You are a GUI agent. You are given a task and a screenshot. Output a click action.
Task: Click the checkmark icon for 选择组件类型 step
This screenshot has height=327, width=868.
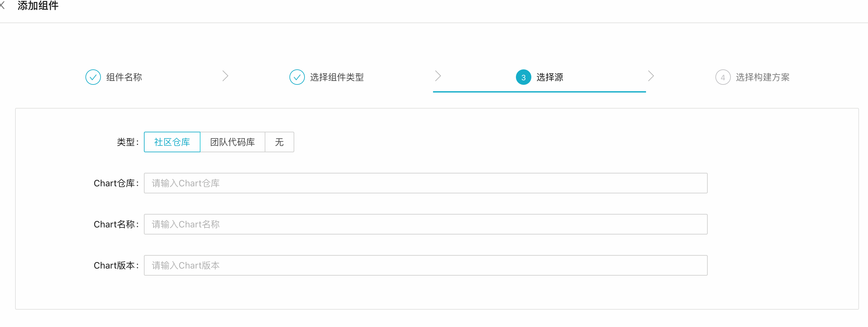(297, 77)
